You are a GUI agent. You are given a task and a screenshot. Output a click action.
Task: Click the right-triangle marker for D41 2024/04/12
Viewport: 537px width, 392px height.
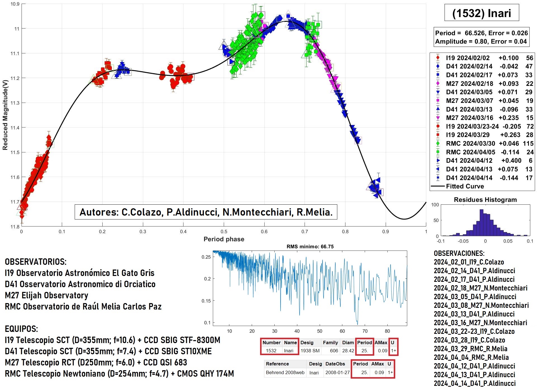point(438,160)
